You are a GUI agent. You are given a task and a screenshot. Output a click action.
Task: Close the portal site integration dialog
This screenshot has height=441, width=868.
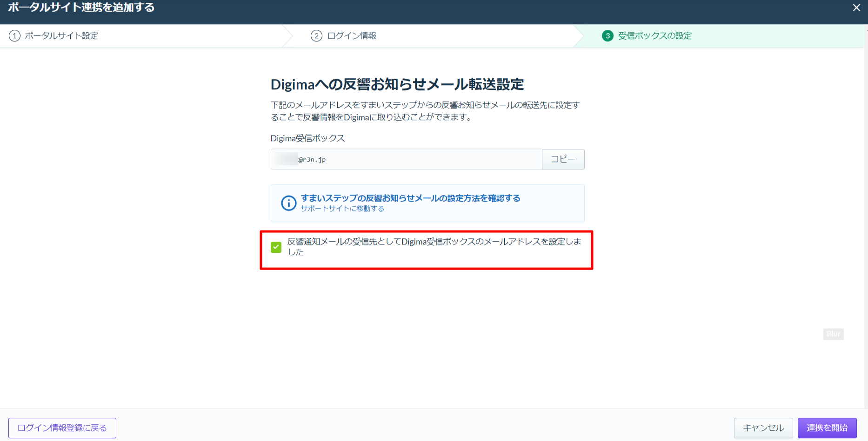[x=856, y=7]
